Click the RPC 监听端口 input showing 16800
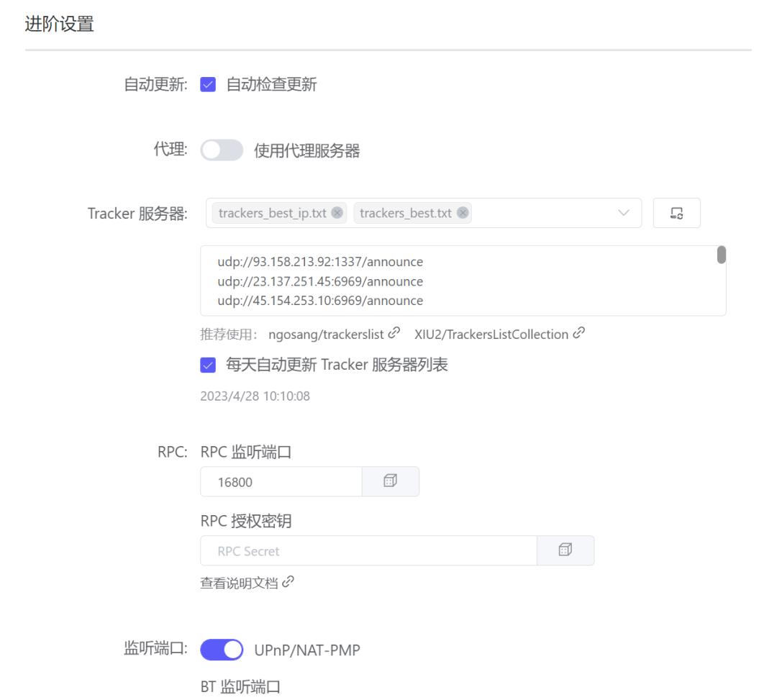The width and height of the screenshot is (777, 700). [281, 481]
